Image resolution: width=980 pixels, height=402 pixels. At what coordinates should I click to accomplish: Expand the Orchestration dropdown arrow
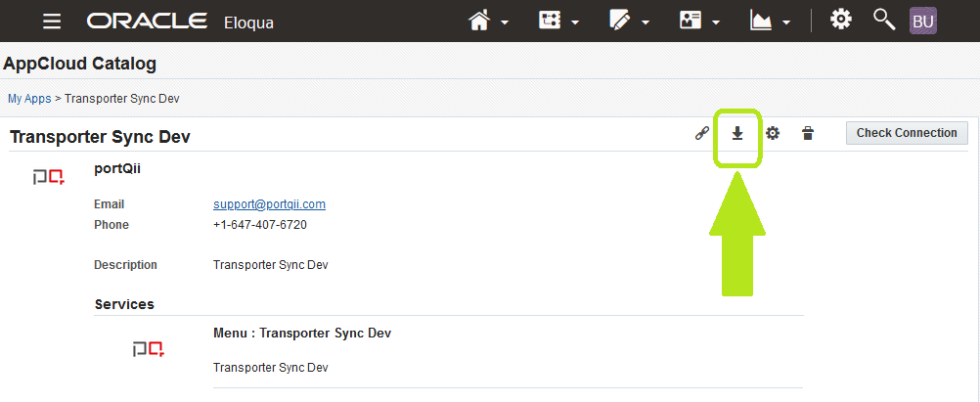coord(575,23)
